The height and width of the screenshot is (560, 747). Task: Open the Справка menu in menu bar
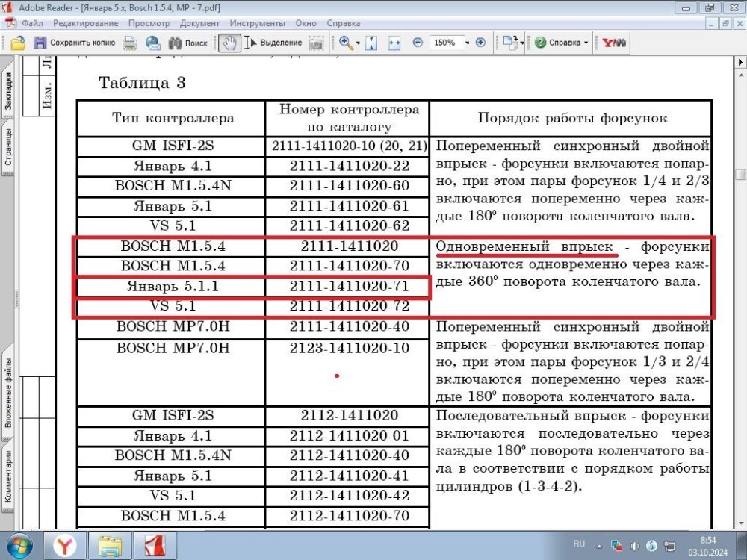click(x=344, y=23)
